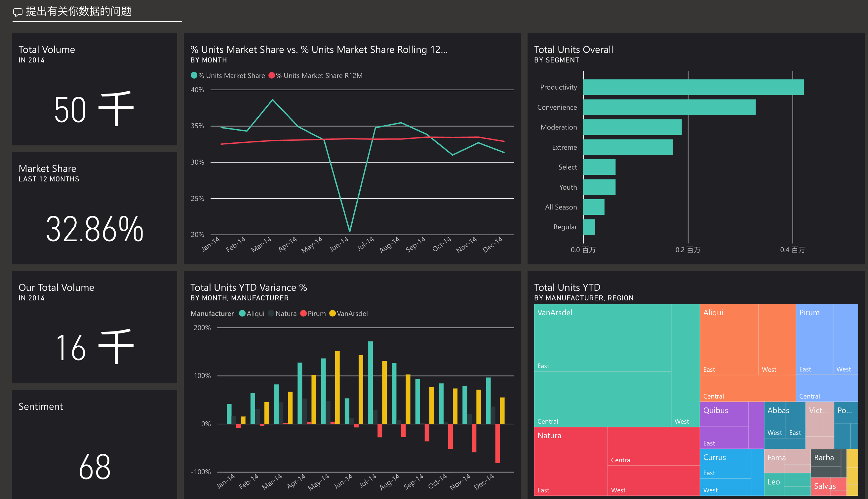Screen dimensions: 868x499
Task: Click the Regular segment bar
Action: coord(589,227)
